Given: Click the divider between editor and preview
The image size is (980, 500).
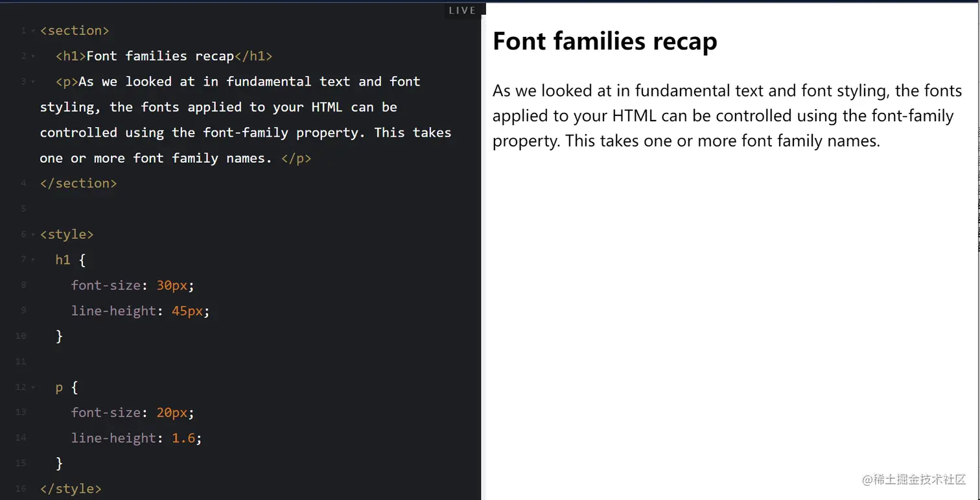Looking at the screenshot, I should tap(484, 259).
